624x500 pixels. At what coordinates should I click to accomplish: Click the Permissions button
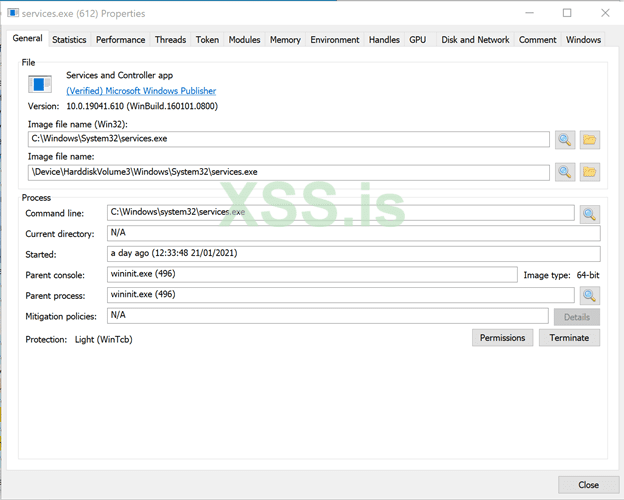coord(503,338)
